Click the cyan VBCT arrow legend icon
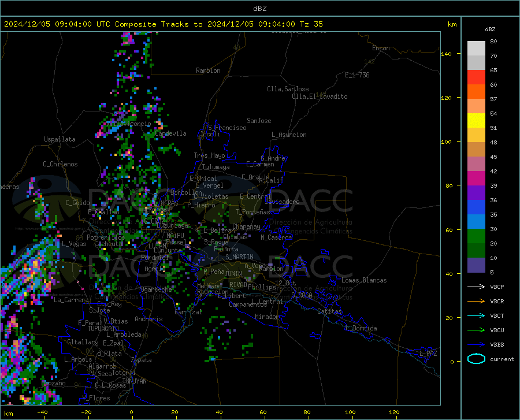The image size is (520, 420). [x=476, y=315]
